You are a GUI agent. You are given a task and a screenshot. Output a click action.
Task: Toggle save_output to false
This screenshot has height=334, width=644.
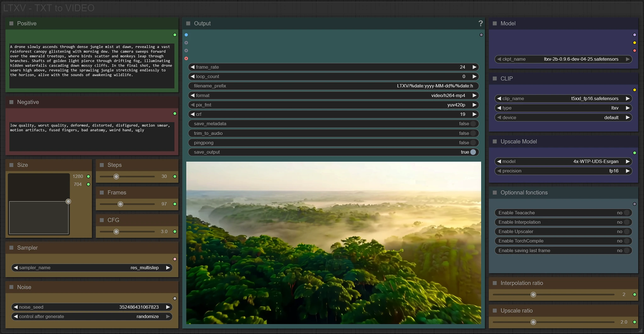(473, 152)
